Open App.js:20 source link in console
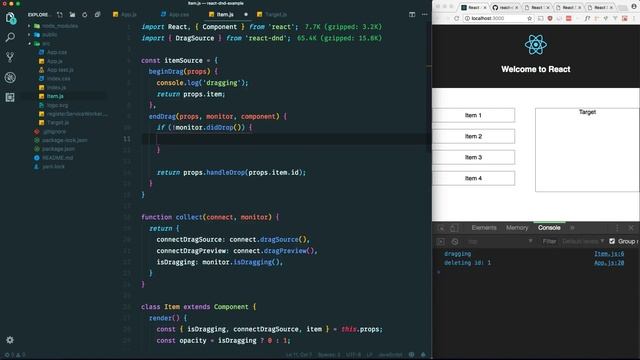Screen dimensions: 640x360 point(609,263)
